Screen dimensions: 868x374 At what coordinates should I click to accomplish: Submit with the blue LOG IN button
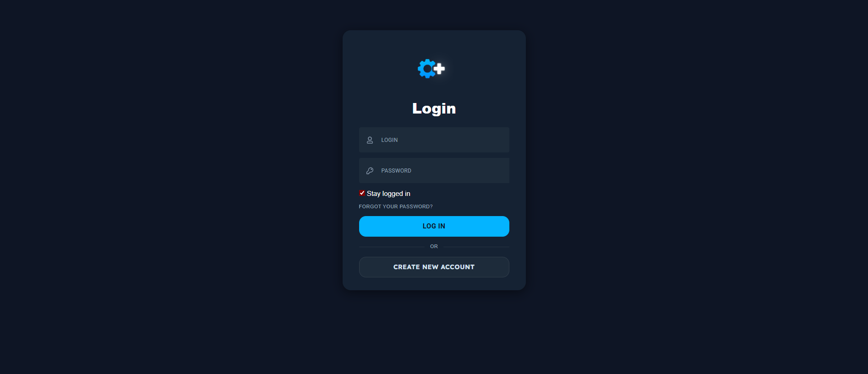(x=434, y=226)
